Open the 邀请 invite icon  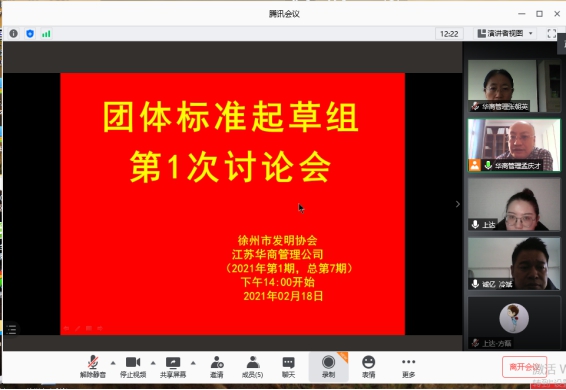[x=217, y=367]
